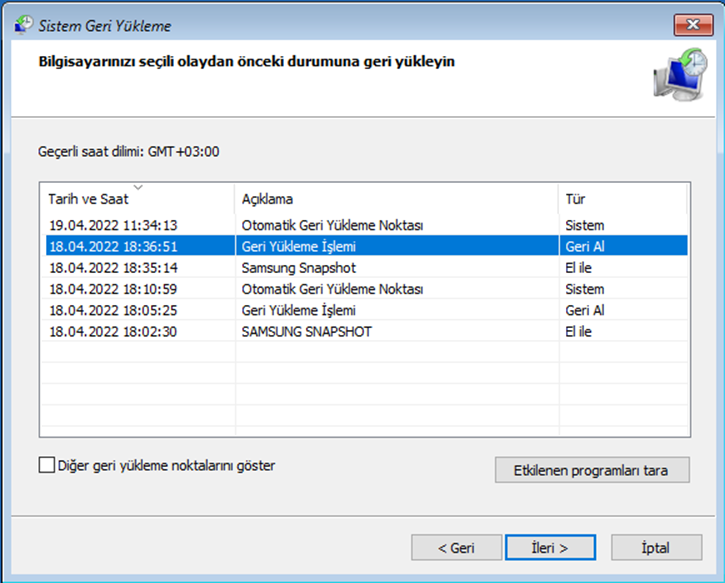
Task: Click empty area below the restore list entries
Action: click(x=365, y=388)
